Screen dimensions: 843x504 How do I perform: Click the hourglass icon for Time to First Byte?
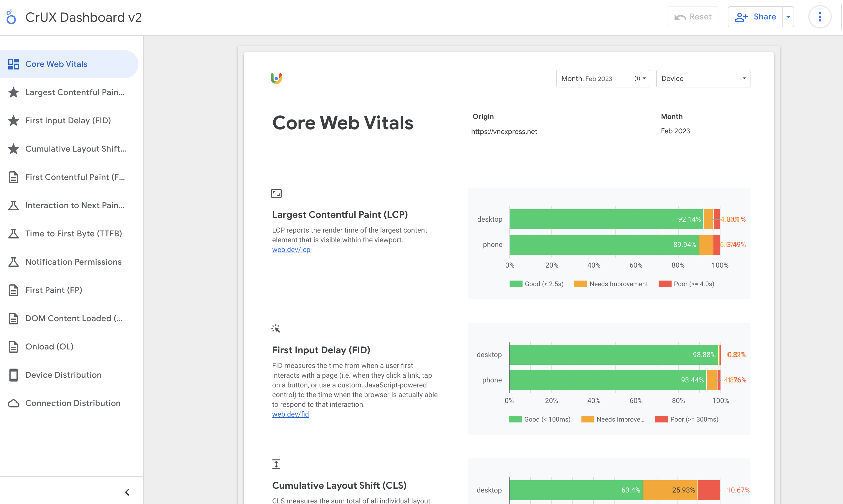[14, 234]
